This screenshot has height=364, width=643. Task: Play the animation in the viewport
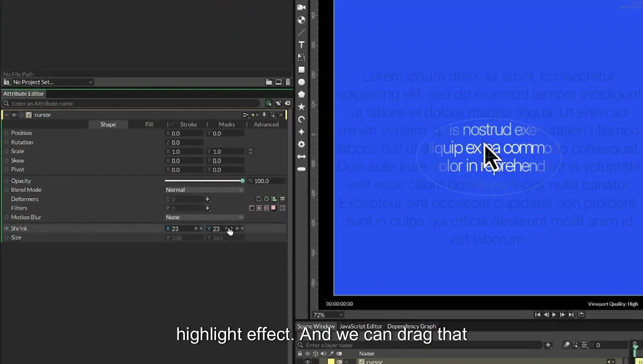(x=554, y=314)
